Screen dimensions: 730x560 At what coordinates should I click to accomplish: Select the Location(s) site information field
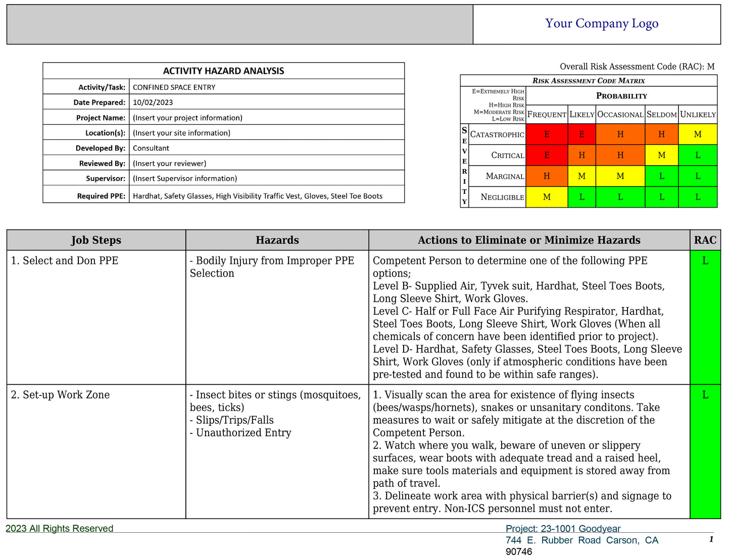[181, 133]
